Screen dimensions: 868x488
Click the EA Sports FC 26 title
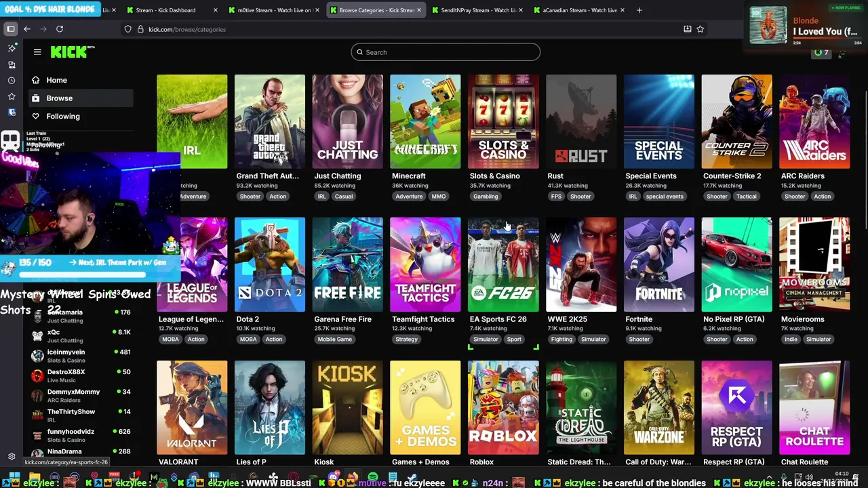coord(498,319)
